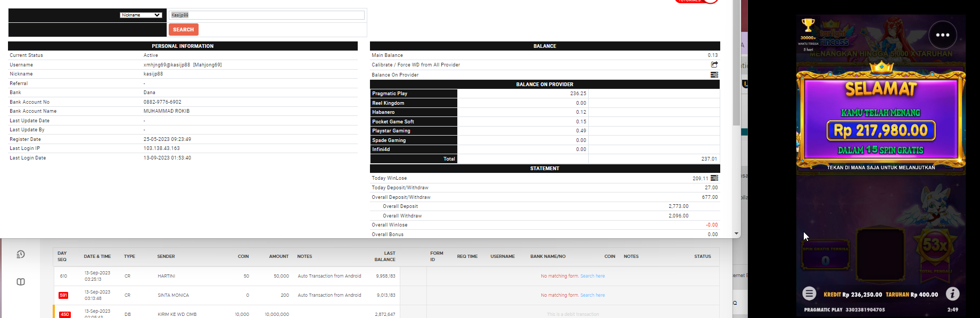The image size is (980, 318).
Task: Select the Pocket Game Soft provider row
Action: (x=545, y=122)
